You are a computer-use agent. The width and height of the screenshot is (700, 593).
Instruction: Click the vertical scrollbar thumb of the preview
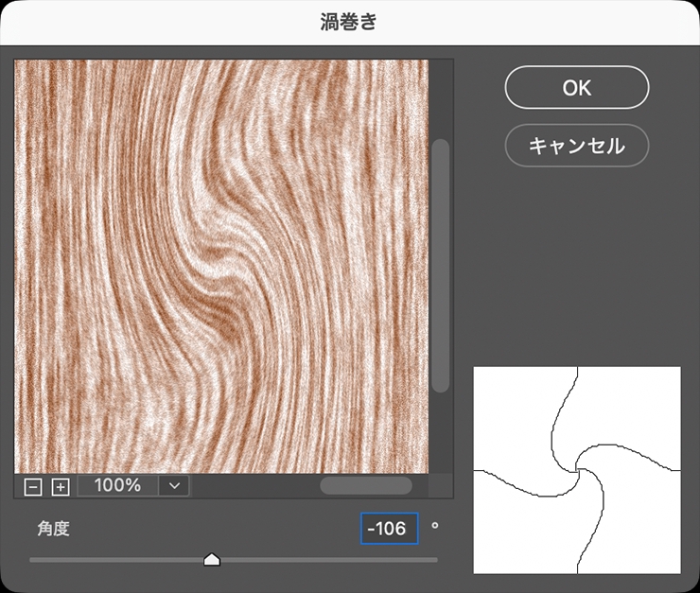click(440, 265)
